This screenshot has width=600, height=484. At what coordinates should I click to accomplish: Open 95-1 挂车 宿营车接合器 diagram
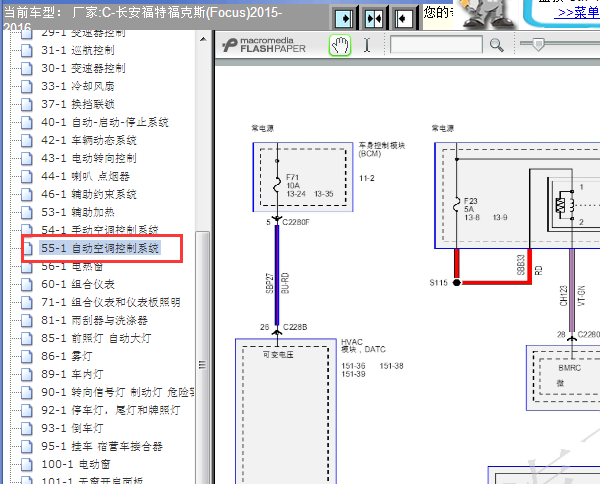pyautogui.click(x=102, y=446)
